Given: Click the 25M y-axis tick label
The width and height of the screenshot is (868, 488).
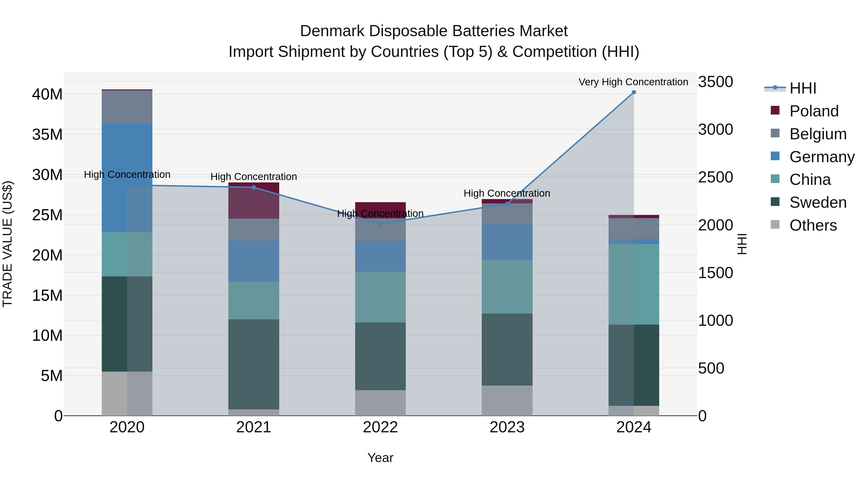Looking at the screenshot, I should pyautogui.click(x=47, y=215).
